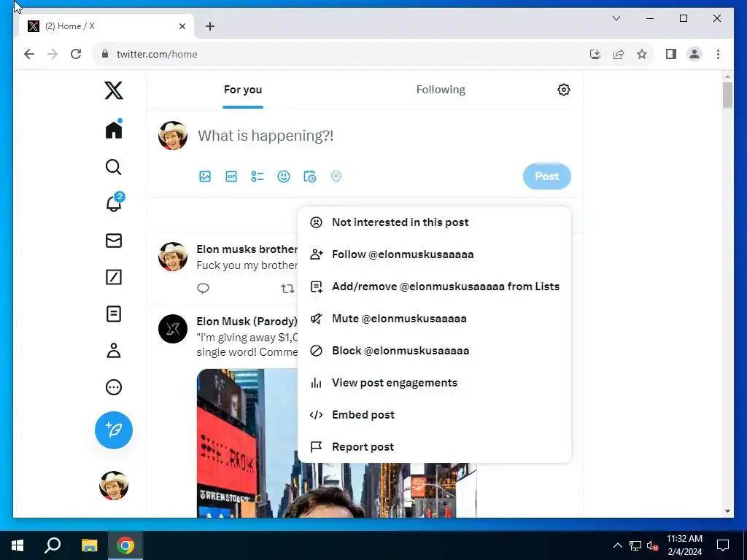Open Elon Musk (Parody) profile name
The width and height of the screenshot is (747, 560).
tap(247, 322)
